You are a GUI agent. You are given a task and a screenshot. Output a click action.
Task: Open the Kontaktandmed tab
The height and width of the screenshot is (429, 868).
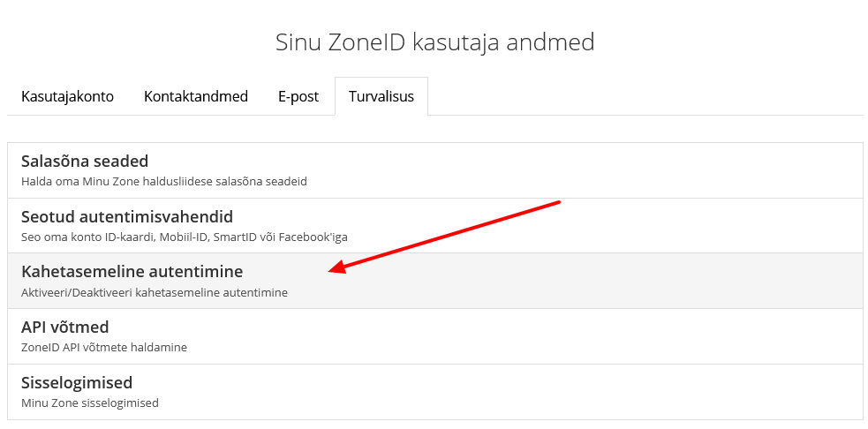[x=195, y=96]
